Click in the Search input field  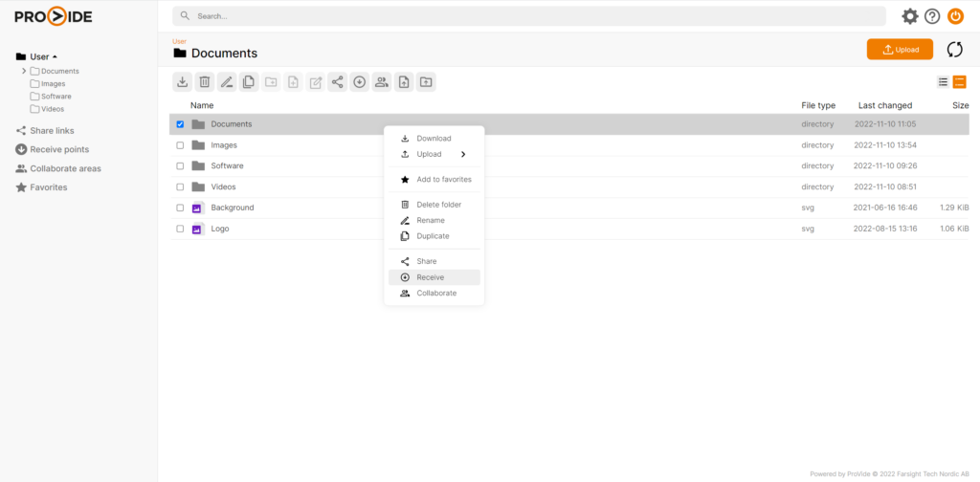(528, 16)
